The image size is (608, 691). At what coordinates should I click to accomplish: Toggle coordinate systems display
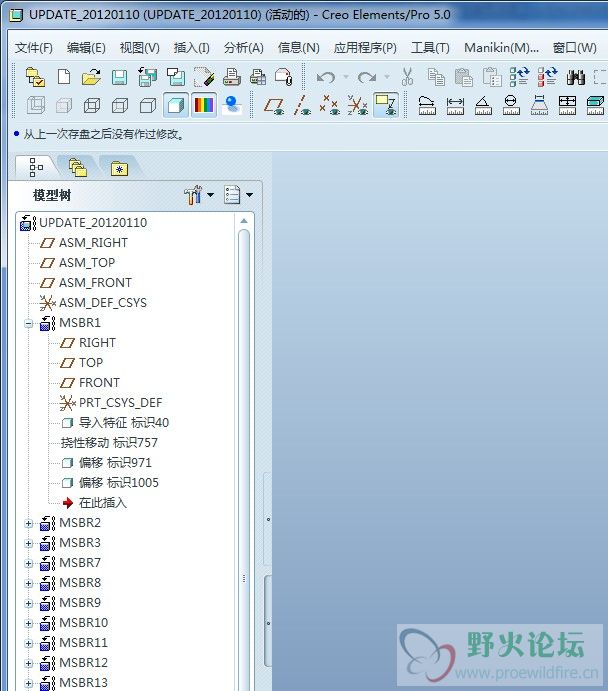pyautogui.click(x=357, y=105)
